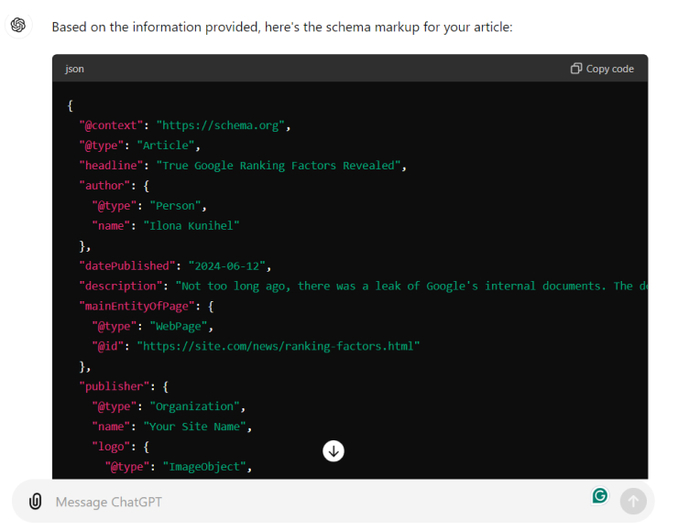Click the "datePublished" key

click(x=127, y=266)
